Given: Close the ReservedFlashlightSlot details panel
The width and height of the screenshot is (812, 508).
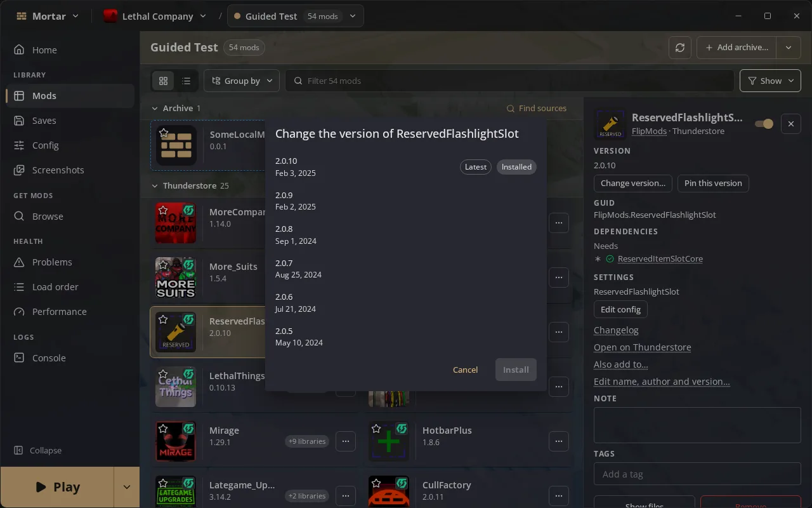Looking at the screenshot, I should click(x=790, y=124).
